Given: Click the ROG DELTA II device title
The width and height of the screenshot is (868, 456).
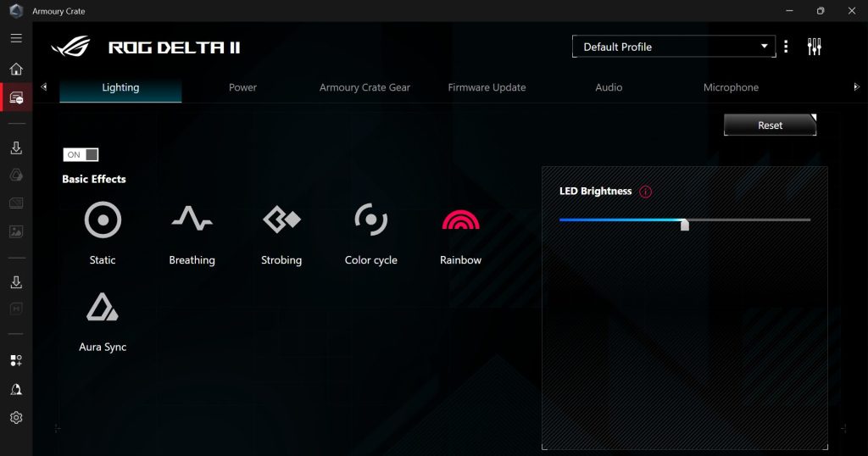Looking at the screenshot, I should coord(175,47).
